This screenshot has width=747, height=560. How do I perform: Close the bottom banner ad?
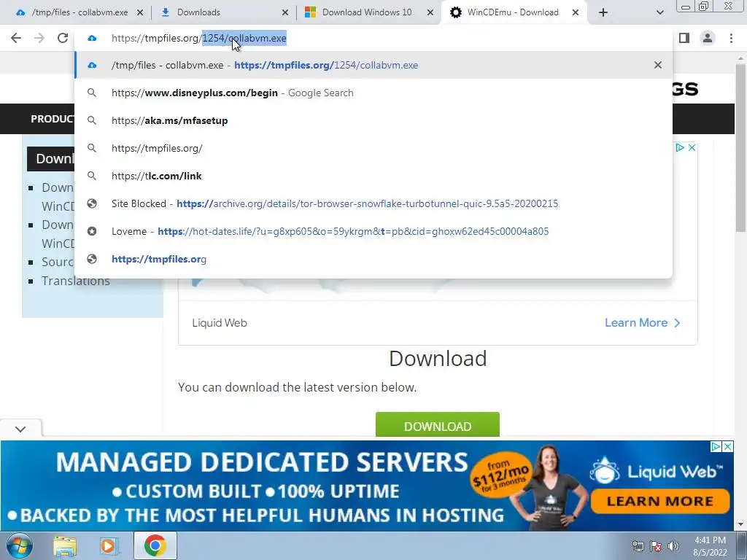[728, 446]
